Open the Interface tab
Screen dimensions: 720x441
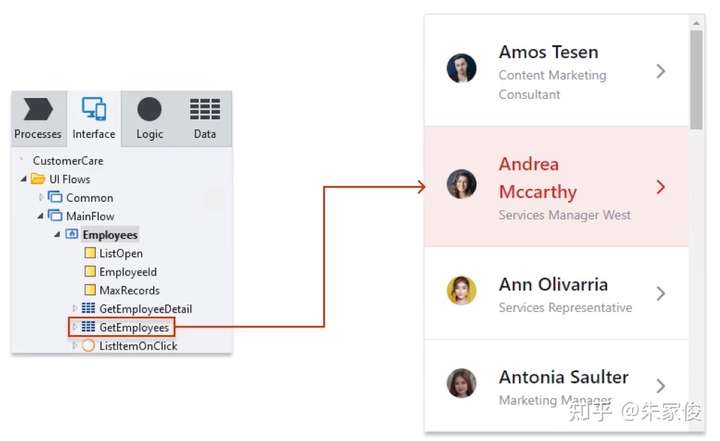click(x=94, y=119)
